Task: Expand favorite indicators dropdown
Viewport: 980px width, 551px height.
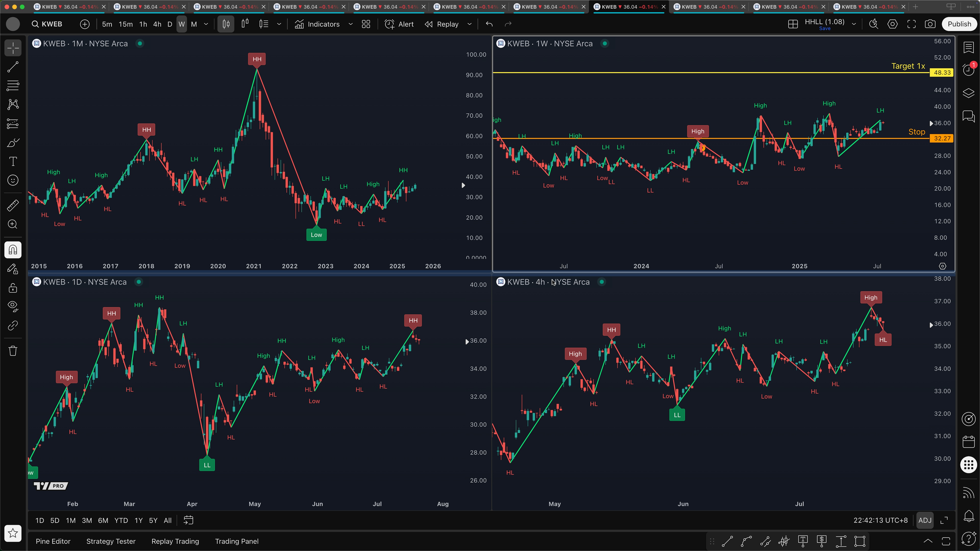Action: [350, 24]
